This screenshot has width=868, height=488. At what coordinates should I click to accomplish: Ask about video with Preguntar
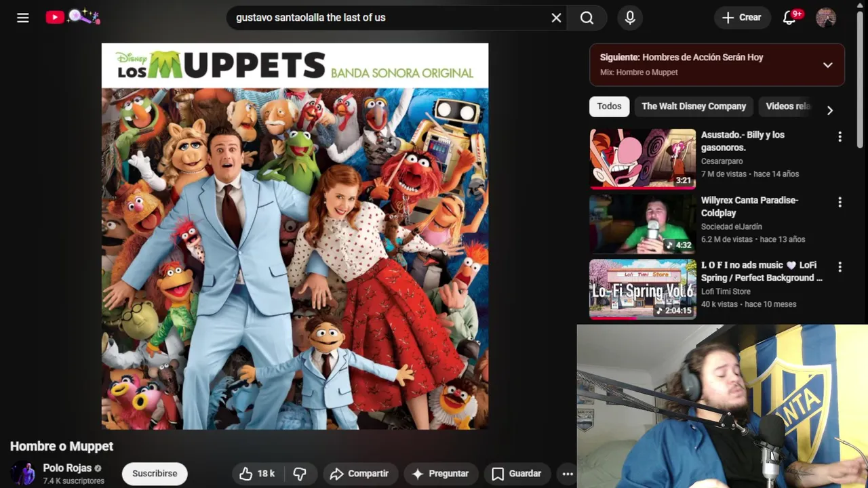click(441, 474)
